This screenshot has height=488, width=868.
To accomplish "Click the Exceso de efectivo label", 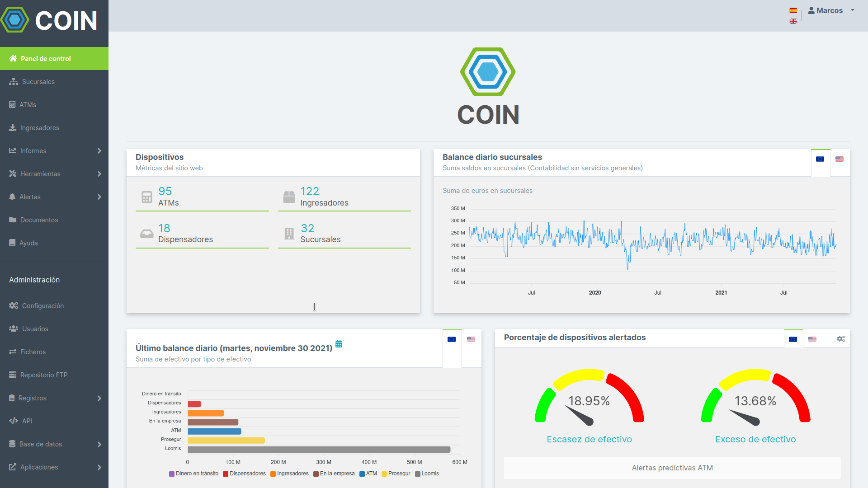I will (755, 439).
